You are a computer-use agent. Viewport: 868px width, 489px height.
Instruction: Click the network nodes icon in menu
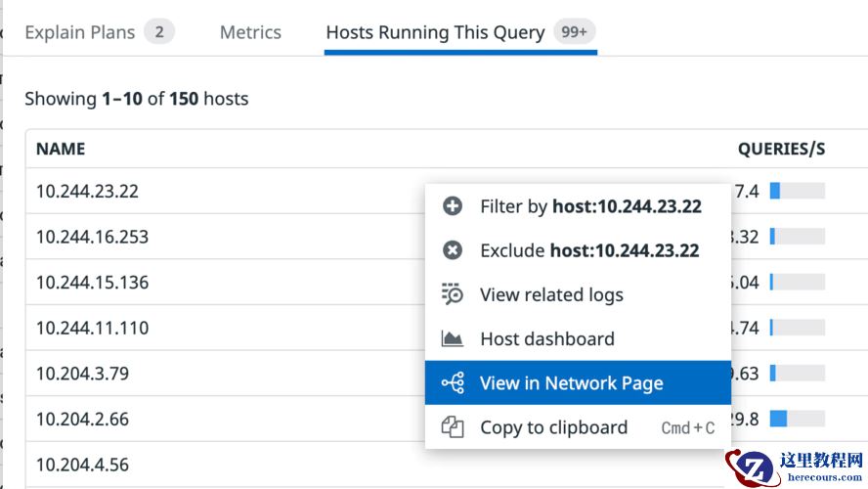[x=453, y=383]
